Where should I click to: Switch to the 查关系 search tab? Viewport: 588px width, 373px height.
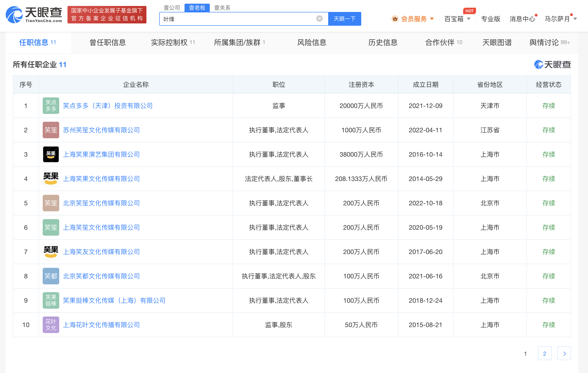pyautogui.click(x=222, y=8)
